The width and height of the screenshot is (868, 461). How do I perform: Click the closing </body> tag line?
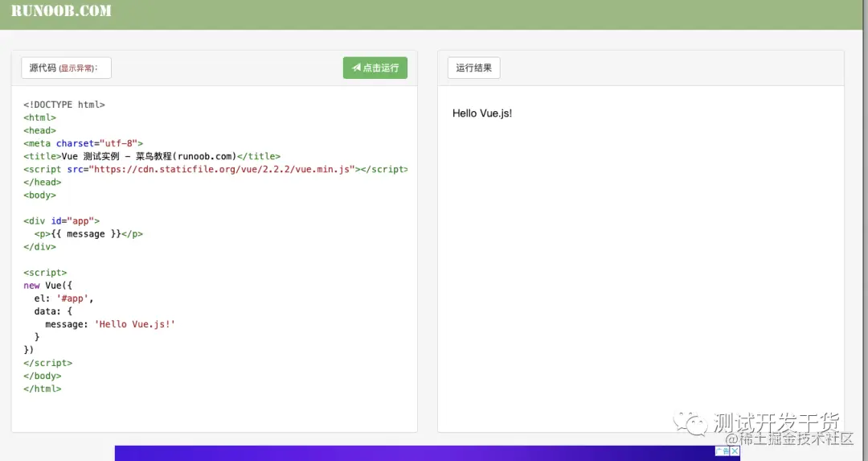tap(42, 376)
